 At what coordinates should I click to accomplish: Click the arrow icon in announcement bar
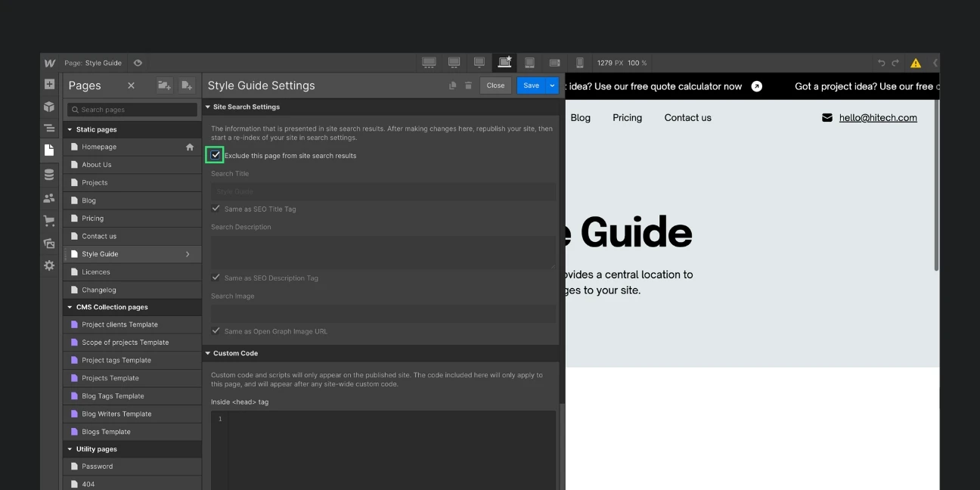click(757, 86)
